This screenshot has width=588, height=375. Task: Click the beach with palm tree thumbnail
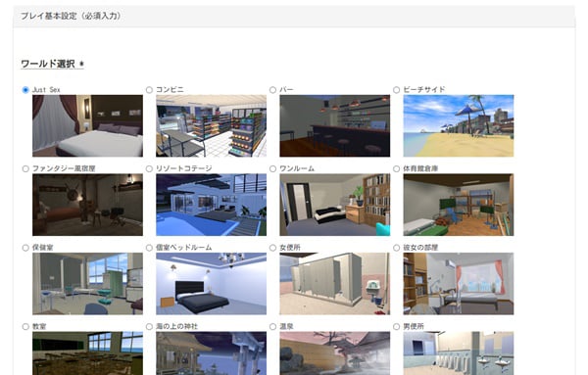pyautogui.click(x=459, y=126)
